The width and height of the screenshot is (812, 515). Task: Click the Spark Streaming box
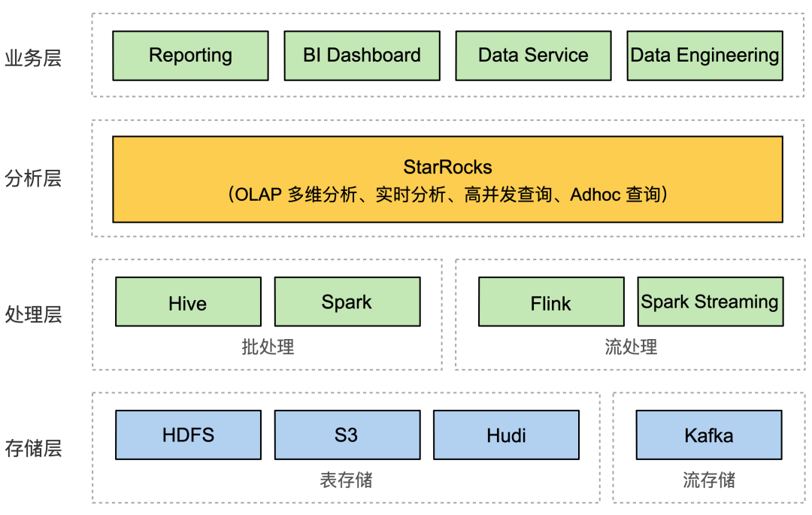point(710,301)
